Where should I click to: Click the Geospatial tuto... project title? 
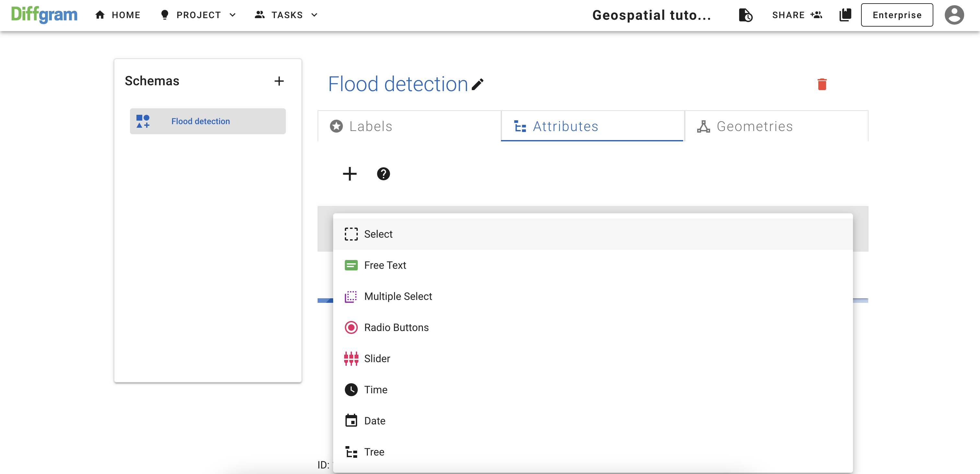coord(651,15)
